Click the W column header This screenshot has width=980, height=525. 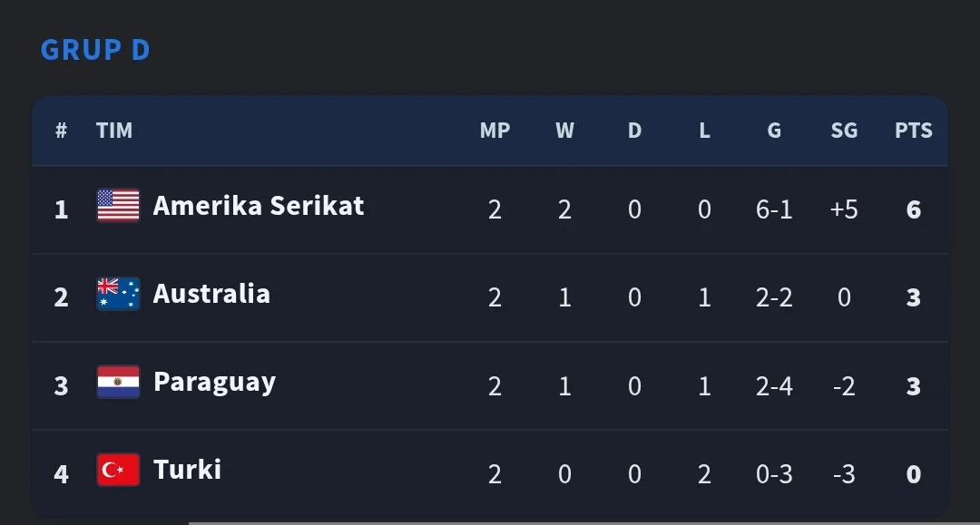click(565, 131)
